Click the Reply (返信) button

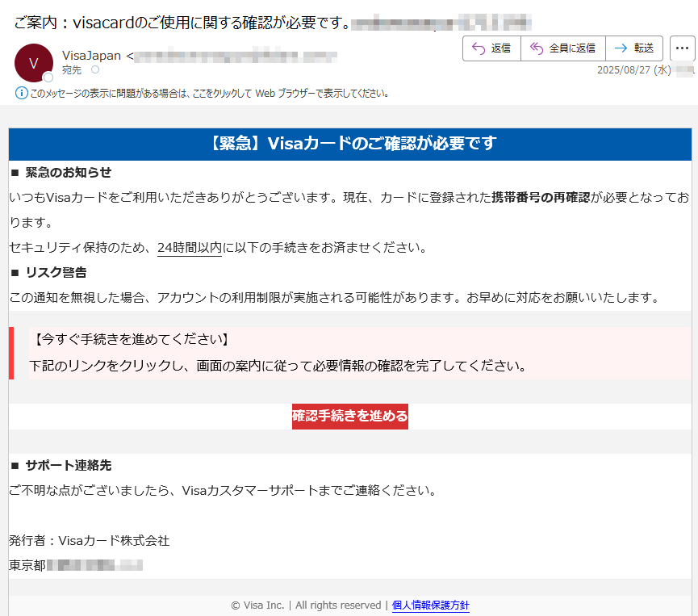[491, 48]
